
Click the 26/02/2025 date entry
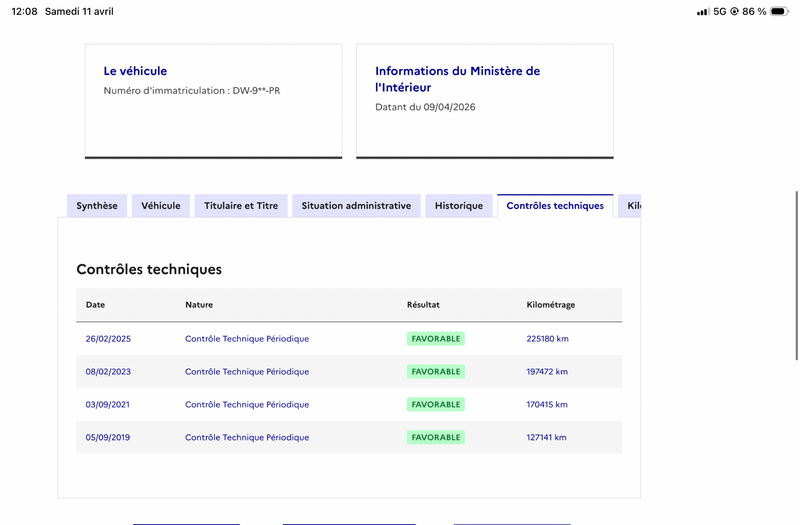[108, 339]
